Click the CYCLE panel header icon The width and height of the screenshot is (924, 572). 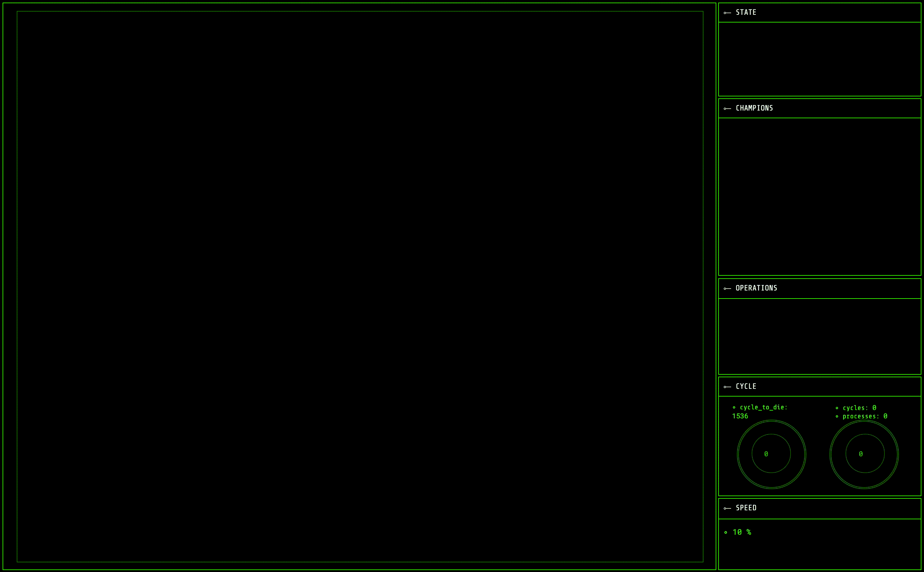coord(727,387)
